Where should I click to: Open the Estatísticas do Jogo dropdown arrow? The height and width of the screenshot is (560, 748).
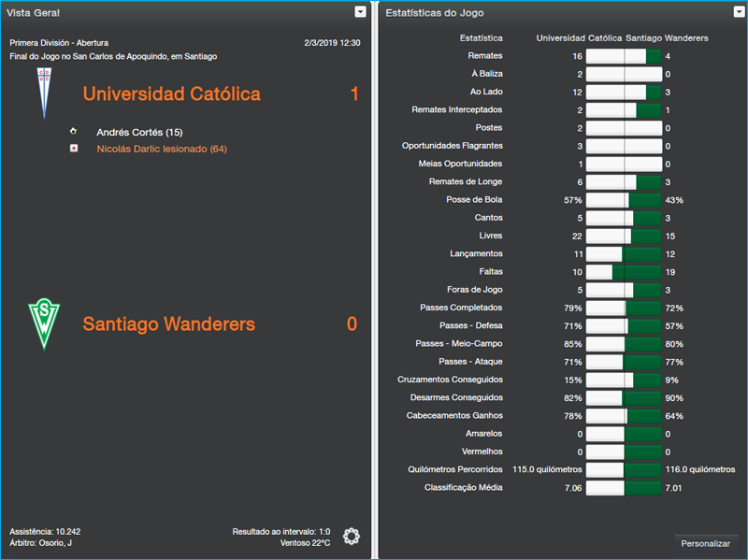739,12
